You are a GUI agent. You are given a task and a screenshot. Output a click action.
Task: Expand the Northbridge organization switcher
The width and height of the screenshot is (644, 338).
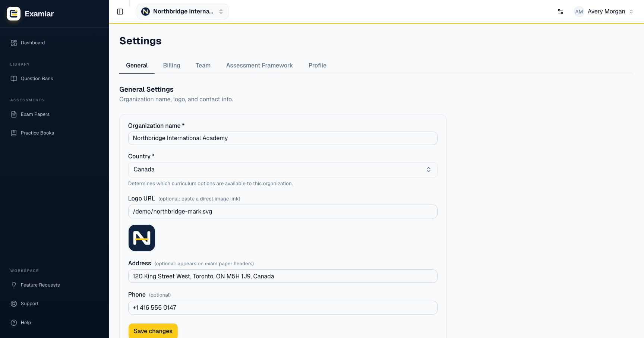click(183, 12)
